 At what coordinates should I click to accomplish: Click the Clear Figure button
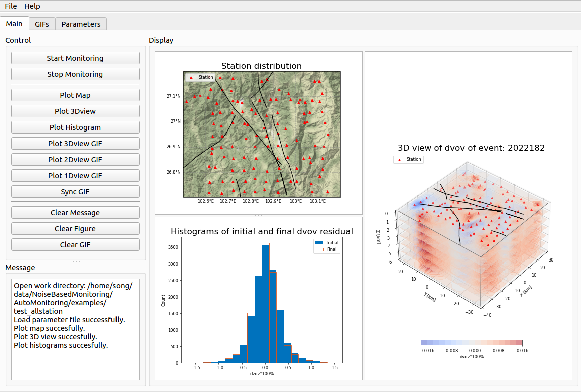pyautogui.click(x=75, y=229)
